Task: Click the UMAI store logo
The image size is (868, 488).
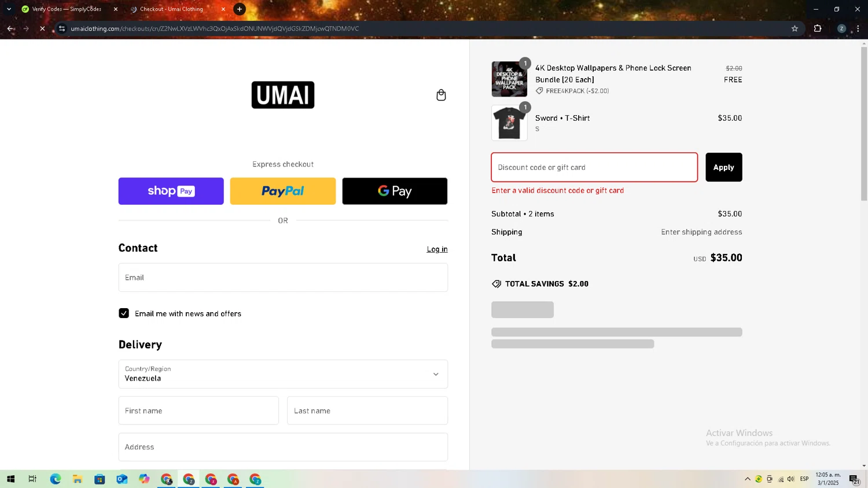Action: (283, 95)
